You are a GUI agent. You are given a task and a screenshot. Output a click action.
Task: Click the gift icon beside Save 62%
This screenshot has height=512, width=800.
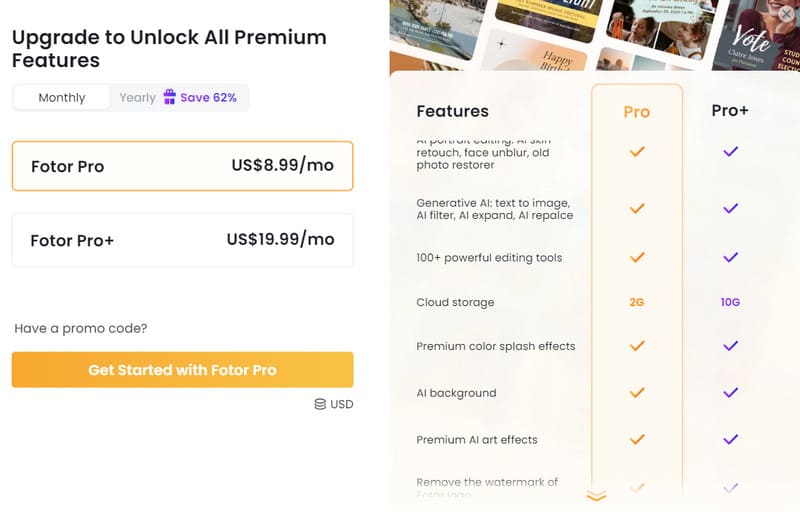169,97
